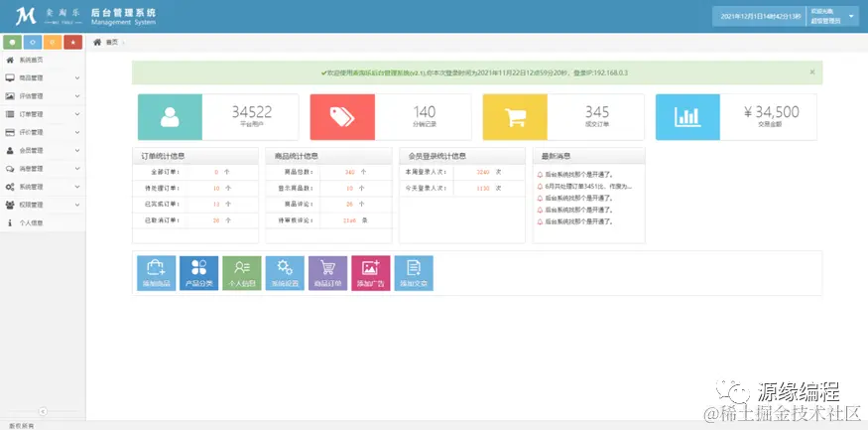Click the green circle shortcut button
The height and width of the screenshot is (430, 868).
[12, 42]
